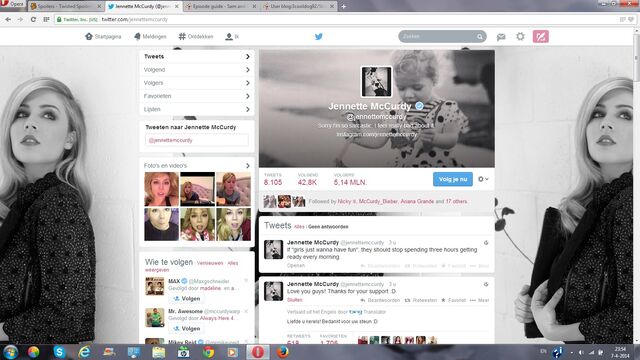Open direct messages envelope icon
This screenshot has height=360, width=640.
click(x=501, y=37)
